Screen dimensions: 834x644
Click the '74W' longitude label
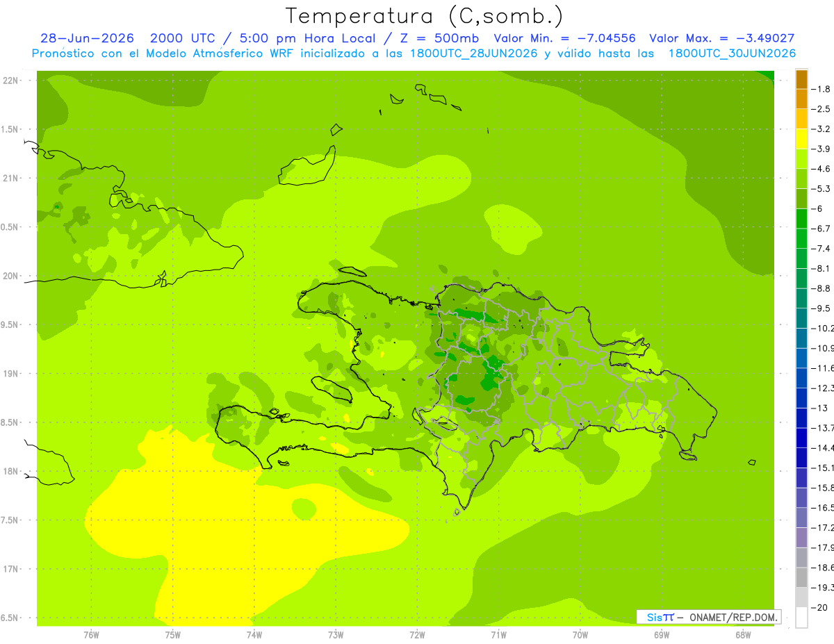pyautogui.click(x=254, y=635)
